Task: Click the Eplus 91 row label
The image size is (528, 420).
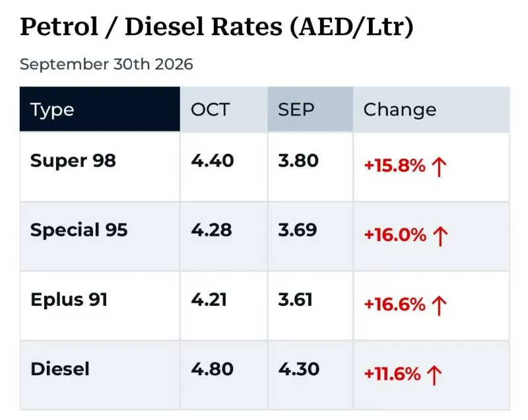Action: pos(69,299)
